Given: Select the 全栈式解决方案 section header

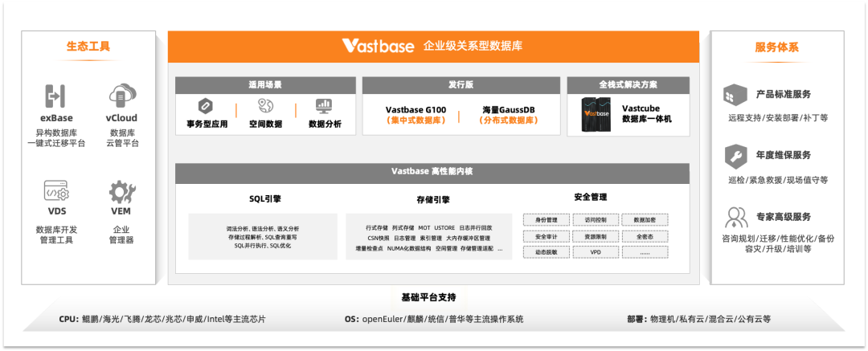Looking at the screenshot, I should click(628, 84).
